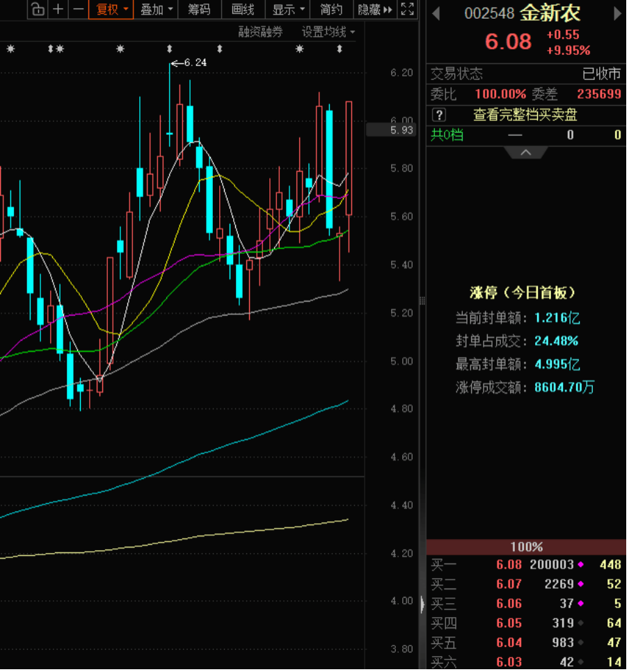629x672 pixels.
Task: Select the 筹码 tab
Action: [x=199, y=9]
